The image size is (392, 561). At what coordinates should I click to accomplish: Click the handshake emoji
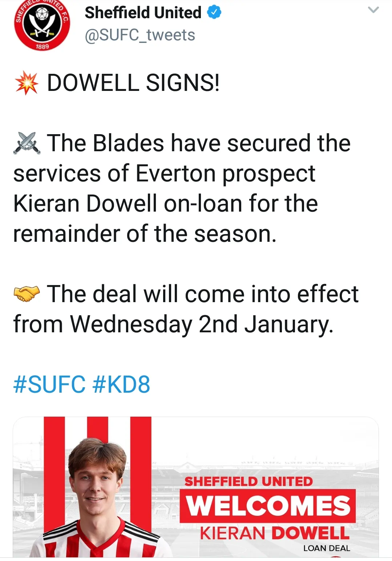(x=27, y=294)
